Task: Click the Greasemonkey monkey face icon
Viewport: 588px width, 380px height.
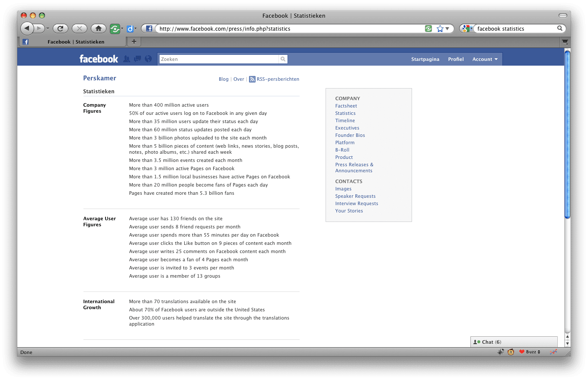Action: tap(511, 352)
